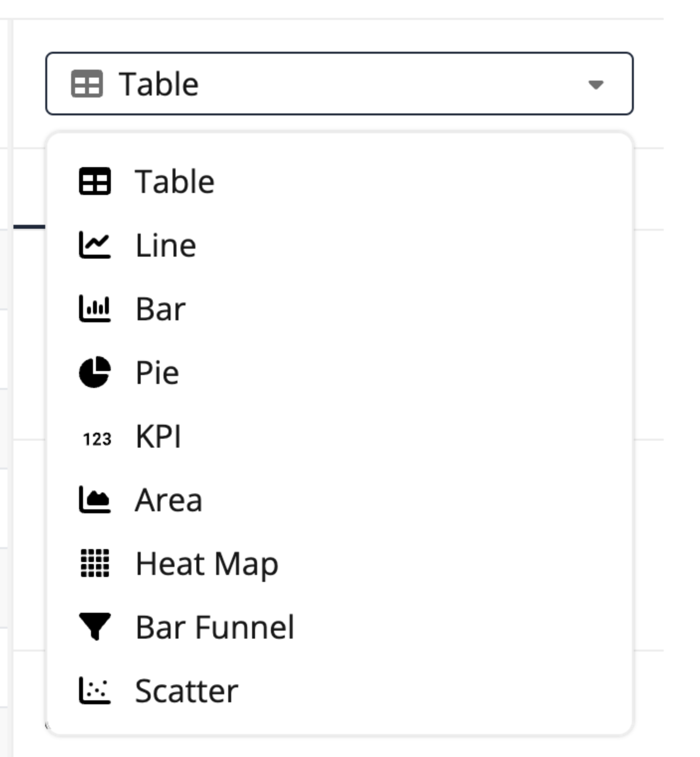The image size is (700, 757).
Task: Click the Scatter plot icon
Action: (94, 690)
